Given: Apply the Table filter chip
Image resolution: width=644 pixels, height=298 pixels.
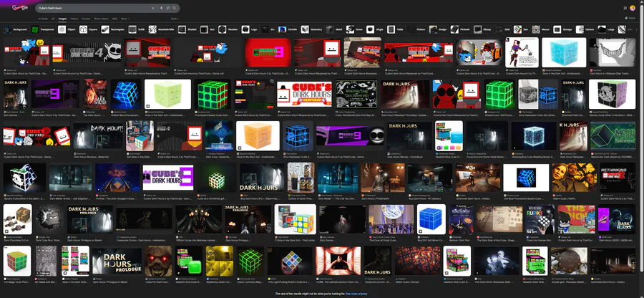Looking at the screenshot, I should [396, 29].
